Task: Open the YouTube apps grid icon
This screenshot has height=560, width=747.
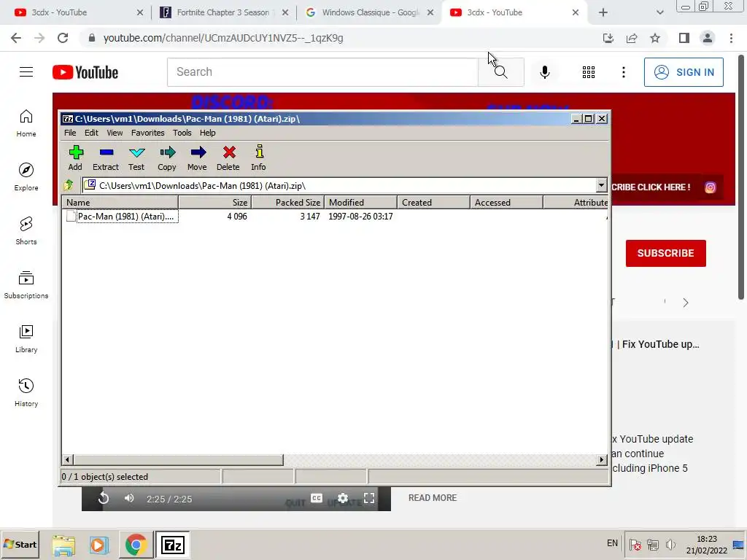Action: click(x=589, y=72)
